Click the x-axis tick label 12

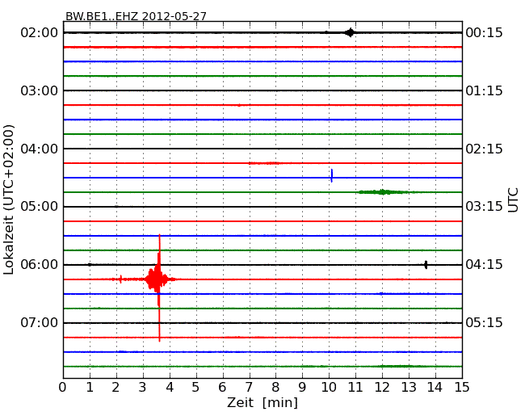click(x=382, y=388)
